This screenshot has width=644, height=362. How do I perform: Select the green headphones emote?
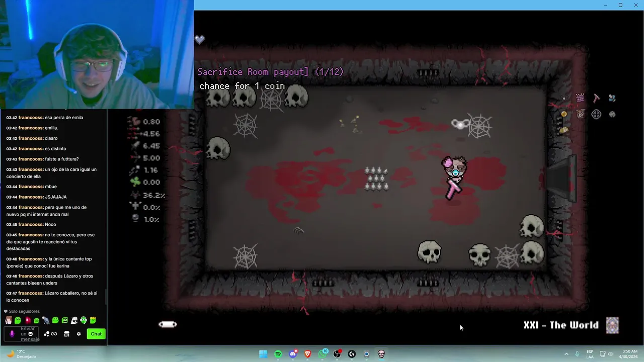tap(84, 320)
